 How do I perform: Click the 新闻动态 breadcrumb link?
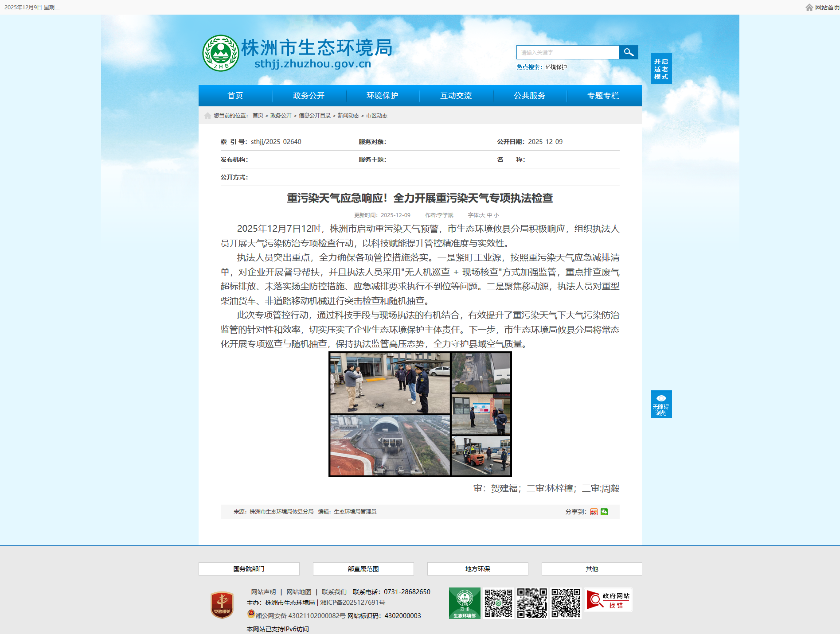348,116
